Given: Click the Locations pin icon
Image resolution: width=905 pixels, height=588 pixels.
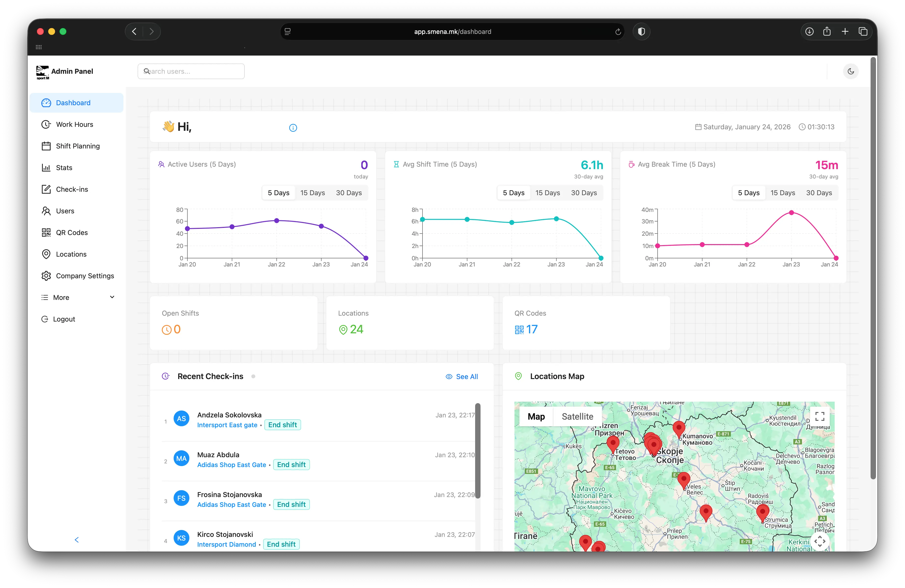Looking at the screenshot, I should click(46, 254).
